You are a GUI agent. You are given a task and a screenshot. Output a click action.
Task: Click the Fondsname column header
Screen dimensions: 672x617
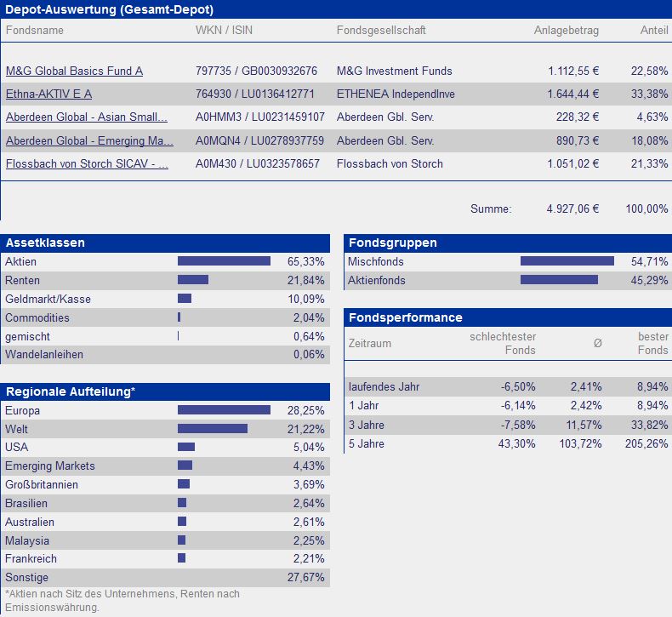(x=35, y=30)
